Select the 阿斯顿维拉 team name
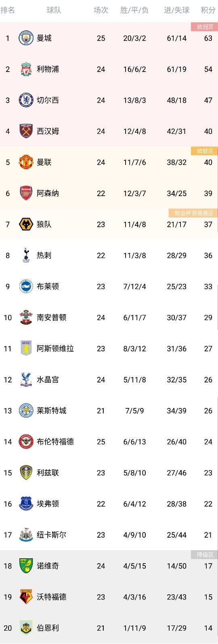Image resolution: width=218 pixels, height=644 pixels. 55,348
